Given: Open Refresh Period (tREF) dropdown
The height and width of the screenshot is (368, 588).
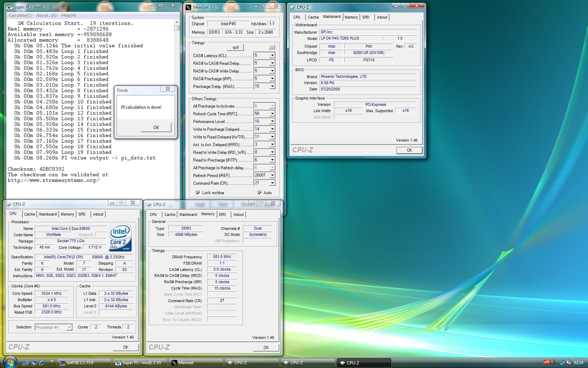Looking at the screenshot, I should [272, 175].
